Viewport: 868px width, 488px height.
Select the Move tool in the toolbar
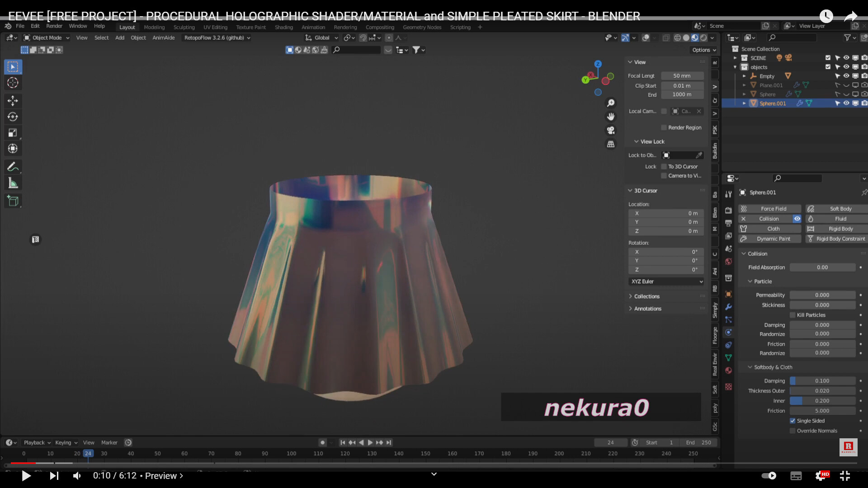coord(13,101)
